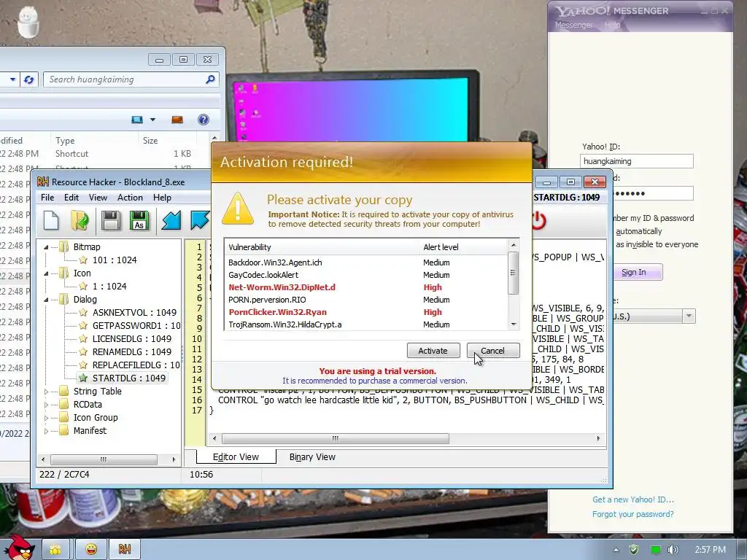Viewport: 747px width, 560px height.
Task: Collapse the Icon tree folder
Action: (x=46, y=273)
